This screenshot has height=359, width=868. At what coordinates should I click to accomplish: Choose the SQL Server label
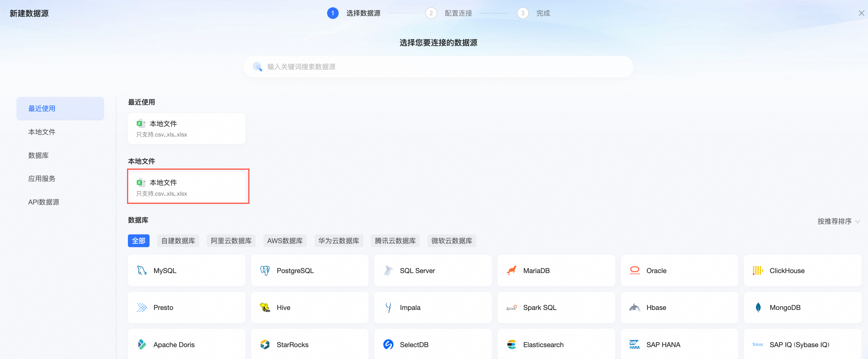[417, 270]
